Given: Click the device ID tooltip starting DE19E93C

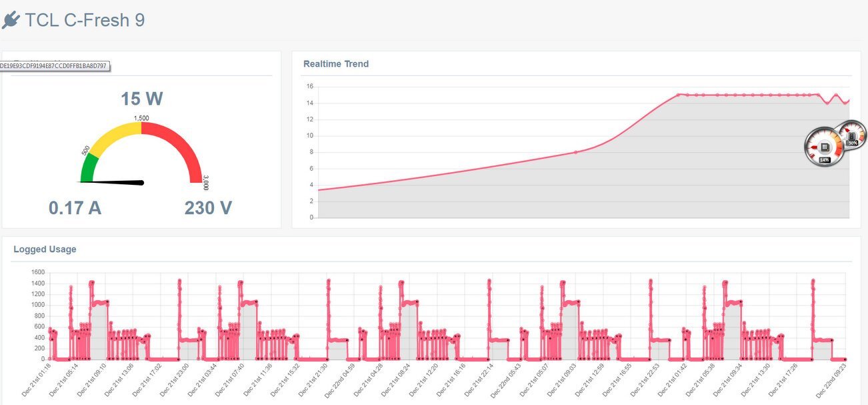Looking at the screenshot, I should tap(55, 65).
